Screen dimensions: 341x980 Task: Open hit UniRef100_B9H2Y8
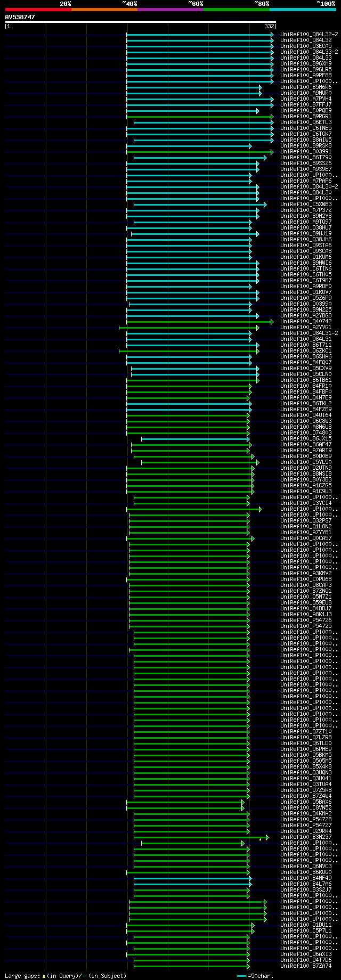coord(306,216)
